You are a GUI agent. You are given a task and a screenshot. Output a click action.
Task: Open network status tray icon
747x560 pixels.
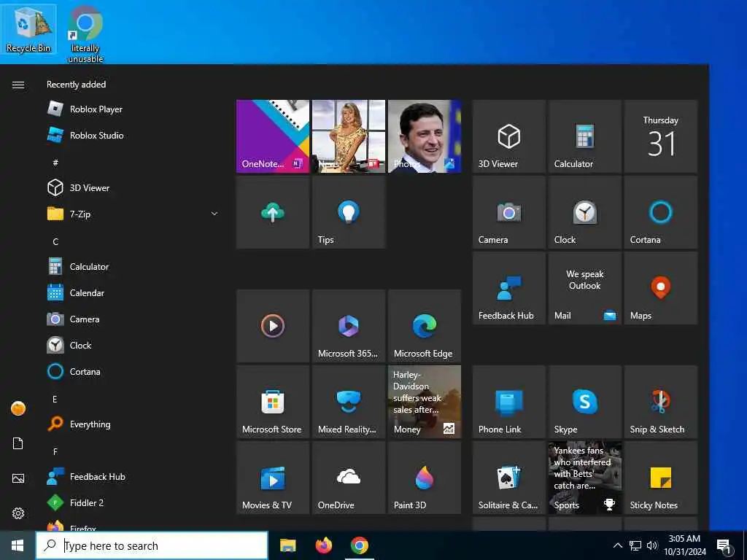(635, 545)
